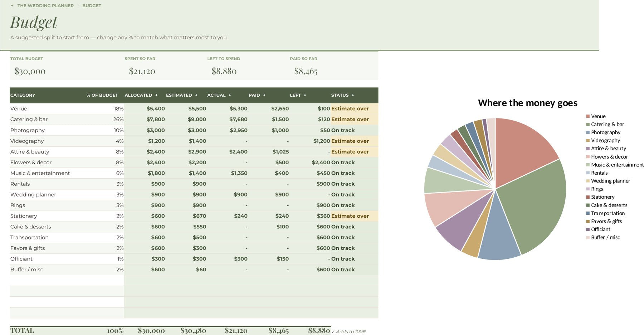
Task: Select the $30,000 total budget value
Action: (x=30, y=71)
